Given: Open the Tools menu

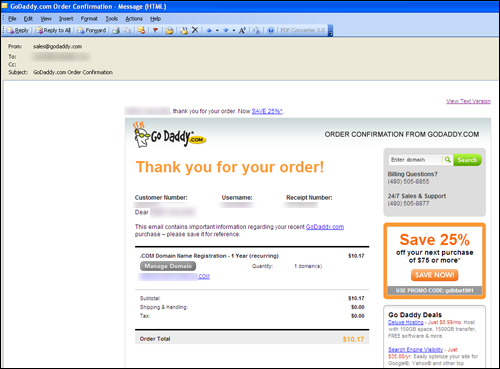Looking at the screenshot, I should [112, 19].
